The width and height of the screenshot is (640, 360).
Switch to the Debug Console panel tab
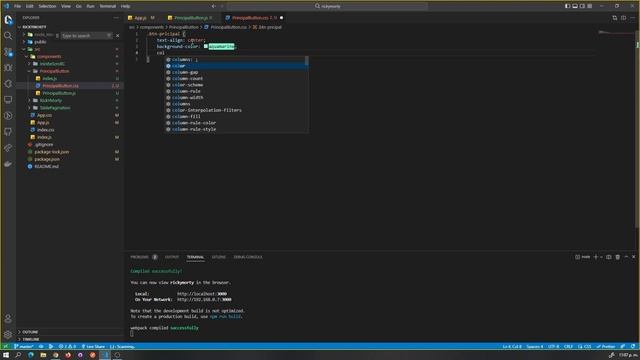tap(248, 257)
